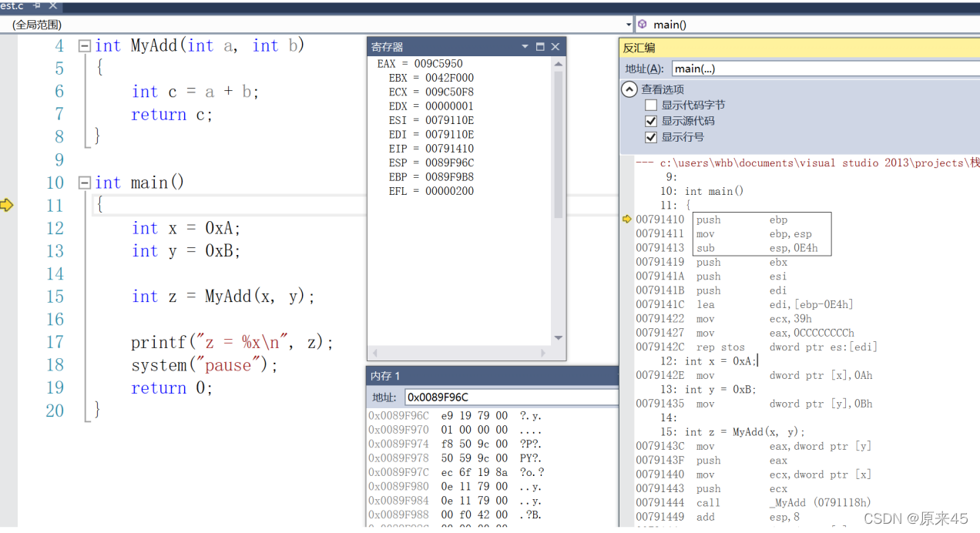Select the EIP = 00791410 register line
Viewport: 980px width, 533px height.
click(431, 149)
